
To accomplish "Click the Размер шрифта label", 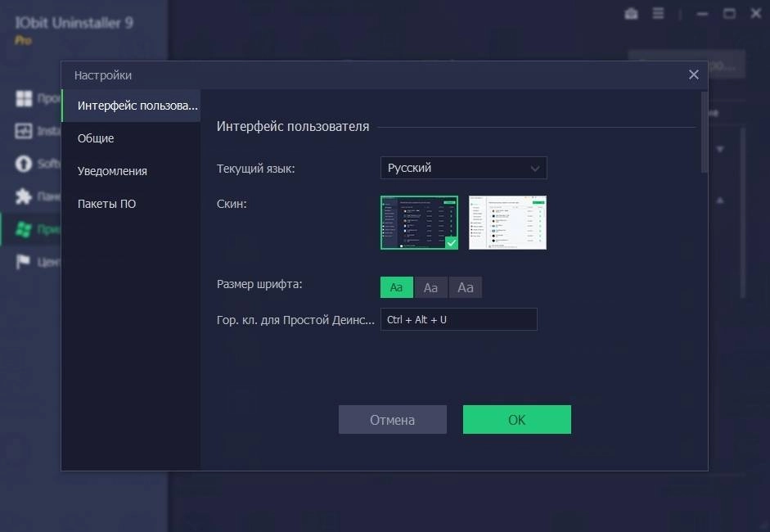I will point(259,284).
